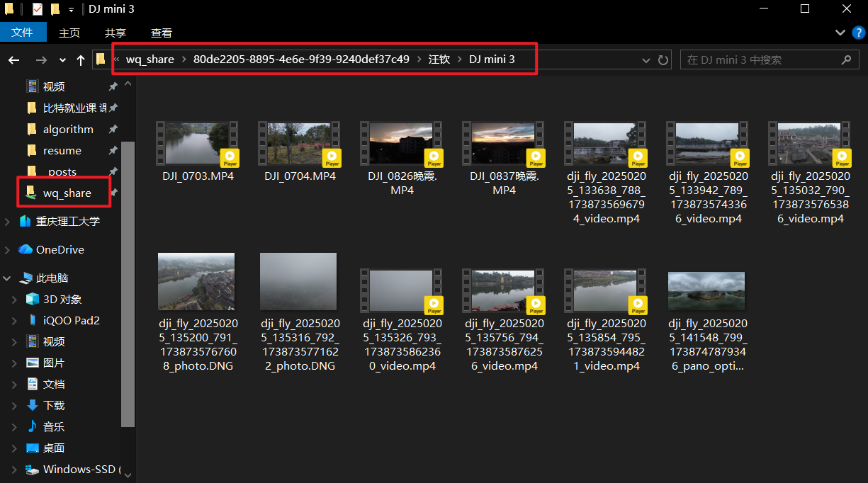Open recent locations dropdown beside Forward arrow

[x=62, y=60]
